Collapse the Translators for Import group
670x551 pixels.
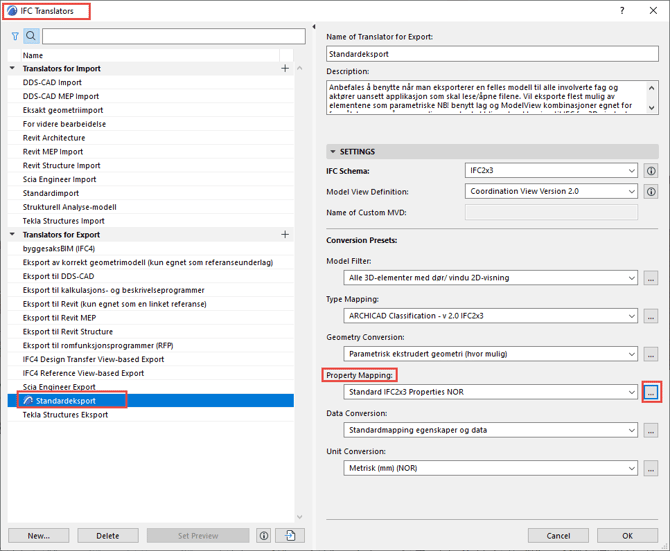13,69
